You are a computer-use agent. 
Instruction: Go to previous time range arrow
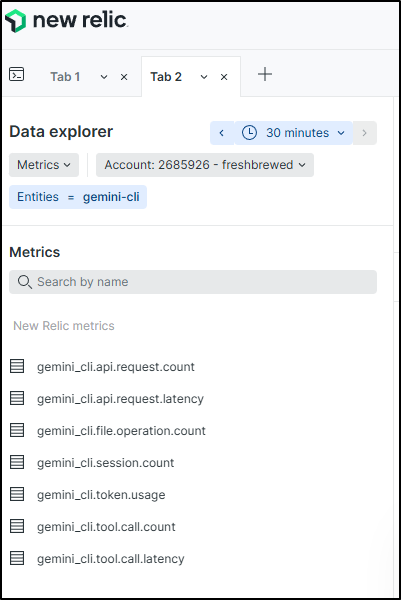(x=222, y=133)
